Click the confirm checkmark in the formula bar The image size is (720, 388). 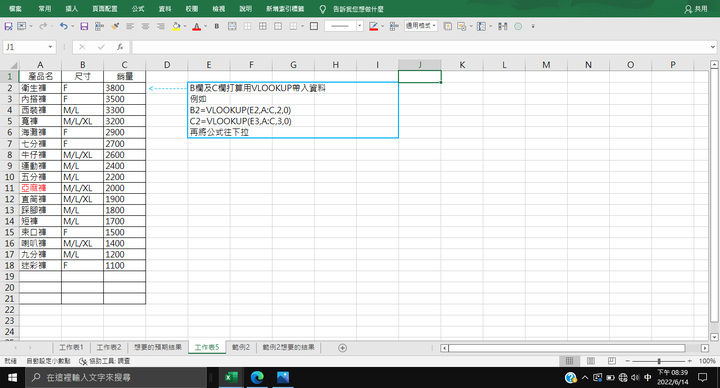(x=101, y=47)
